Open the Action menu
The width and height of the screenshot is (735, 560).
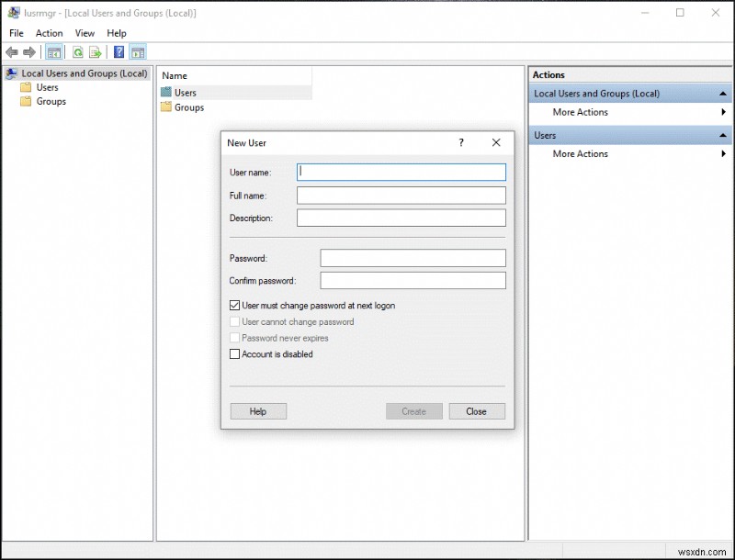50,33
